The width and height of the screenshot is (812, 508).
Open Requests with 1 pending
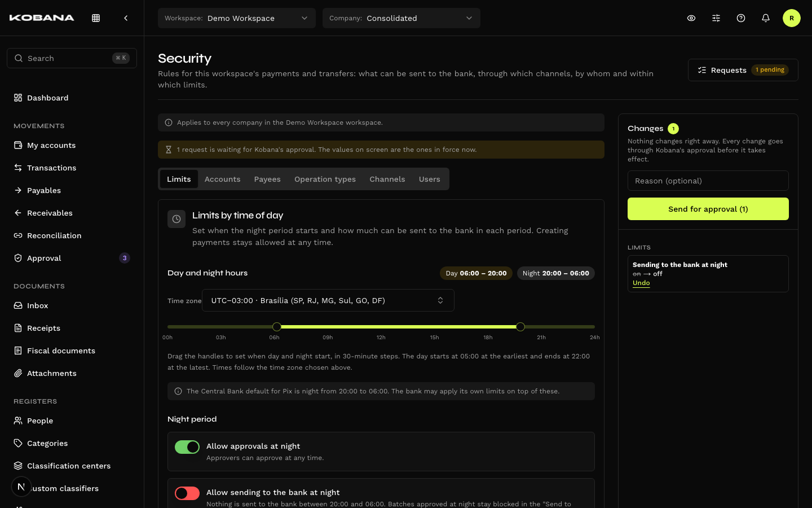743,70
